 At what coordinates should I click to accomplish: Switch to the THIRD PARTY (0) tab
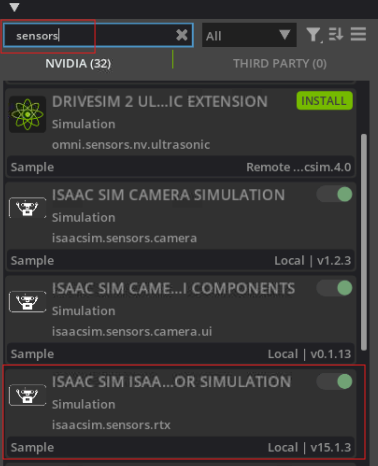pyautogui.click(x=280, y=63)
